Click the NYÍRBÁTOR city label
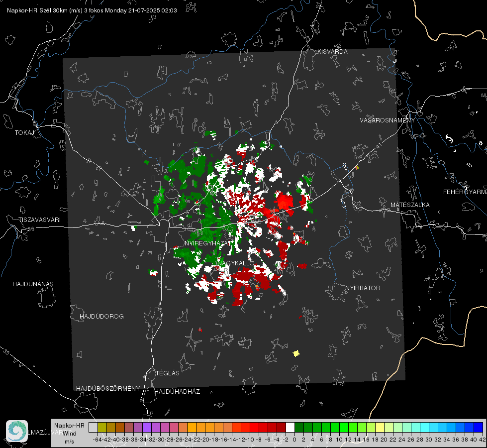Viewport: 487px width, 448px height. point(363,288)
